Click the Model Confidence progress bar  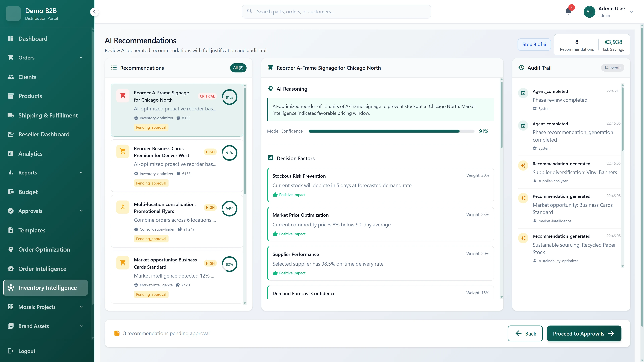(391, 131)
